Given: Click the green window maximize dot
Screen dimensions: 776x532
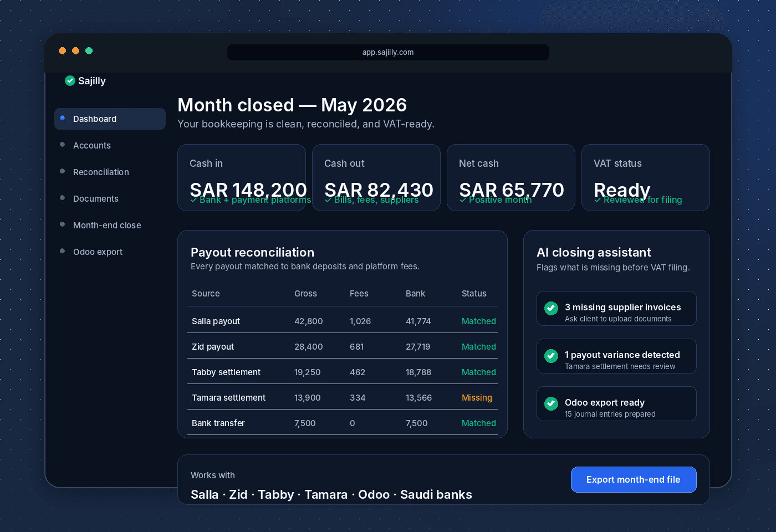Looking at the screenshot, I should pos(89,51).
